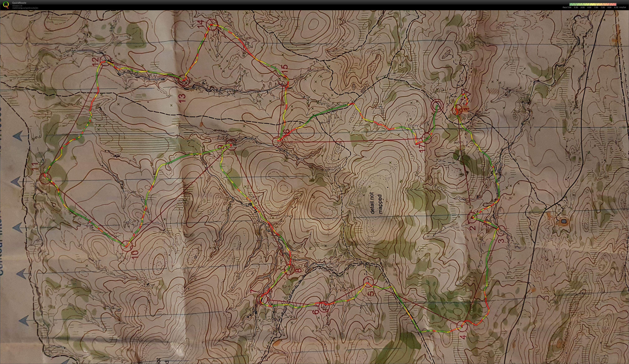Click the QuickRoute title text
This screenshot has height=364, width=629.
click(19, 3)
